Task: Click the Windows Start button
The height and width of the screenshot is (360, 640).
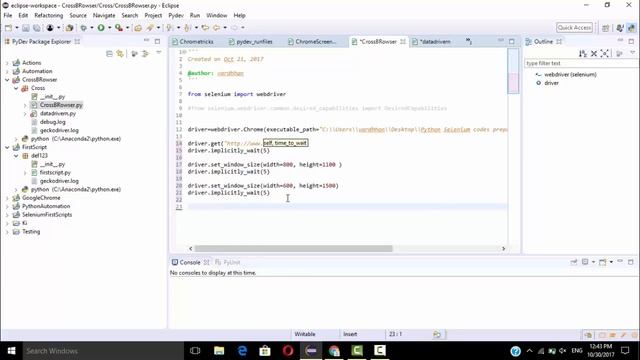Action: pyautogui.click(x=11, y=351)
